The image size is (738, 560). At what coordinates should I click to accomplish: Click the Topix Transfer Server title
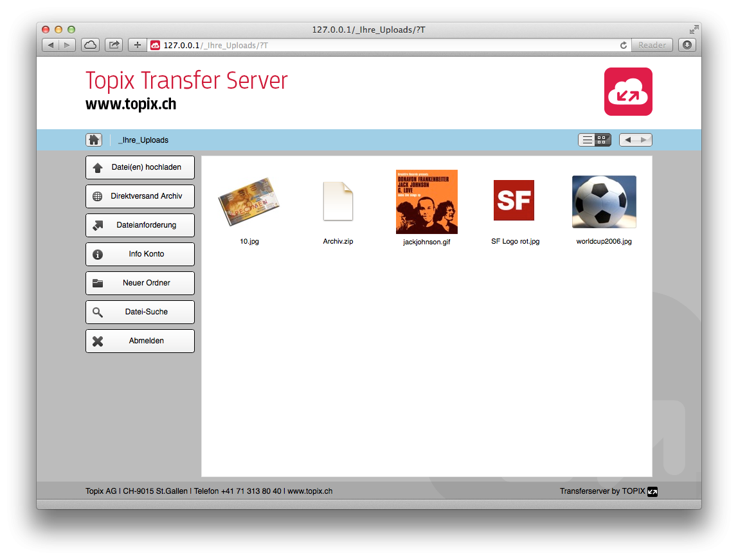tap(186, 80)
